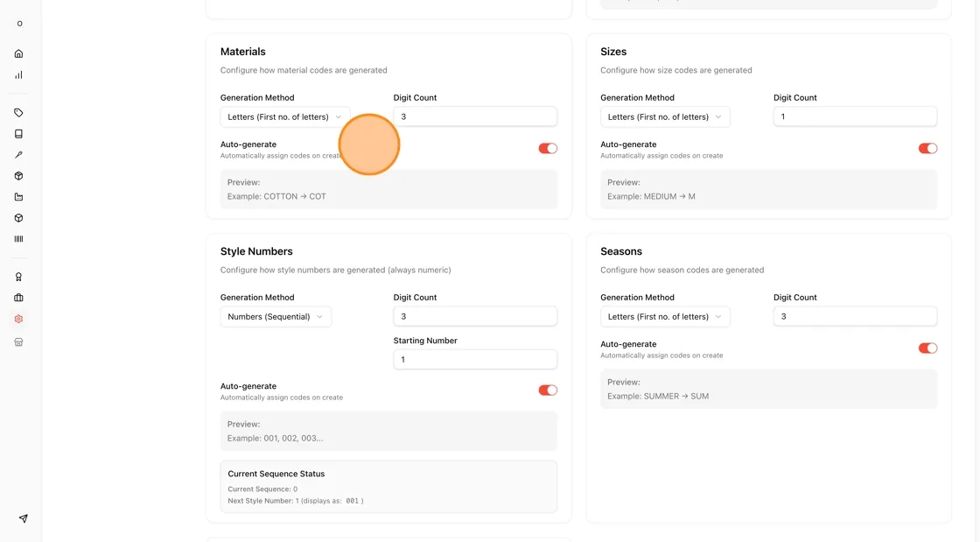Open the factory icon in the sidebar
This screenshot has width=980, height=542.
point(18,197)
